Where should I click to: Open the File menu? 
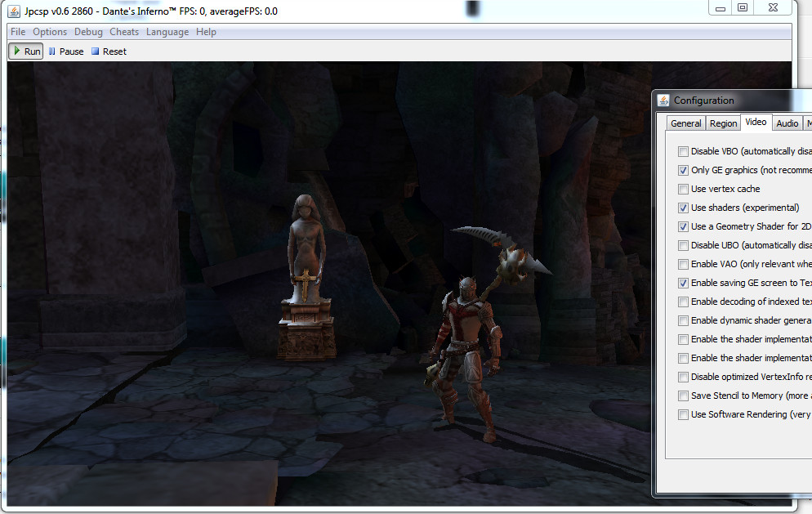click(x=18, y=32)
